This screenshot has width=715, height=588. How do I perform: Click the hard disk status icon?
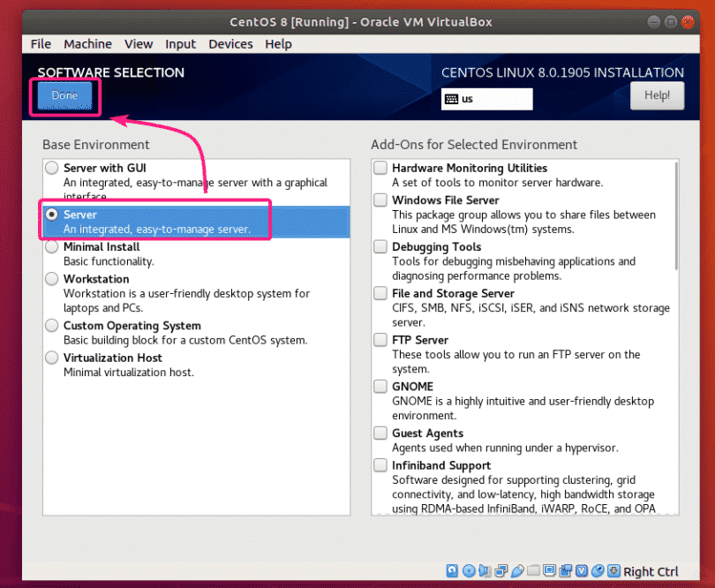click(x=452, y=570)
